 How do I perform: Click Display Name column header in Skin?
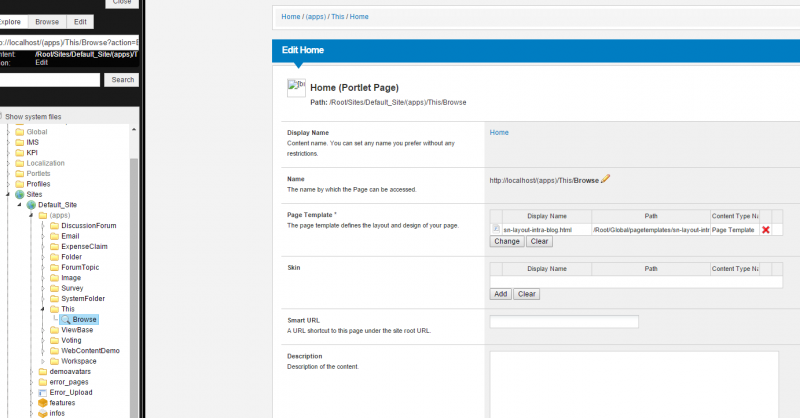pos(547,268)
